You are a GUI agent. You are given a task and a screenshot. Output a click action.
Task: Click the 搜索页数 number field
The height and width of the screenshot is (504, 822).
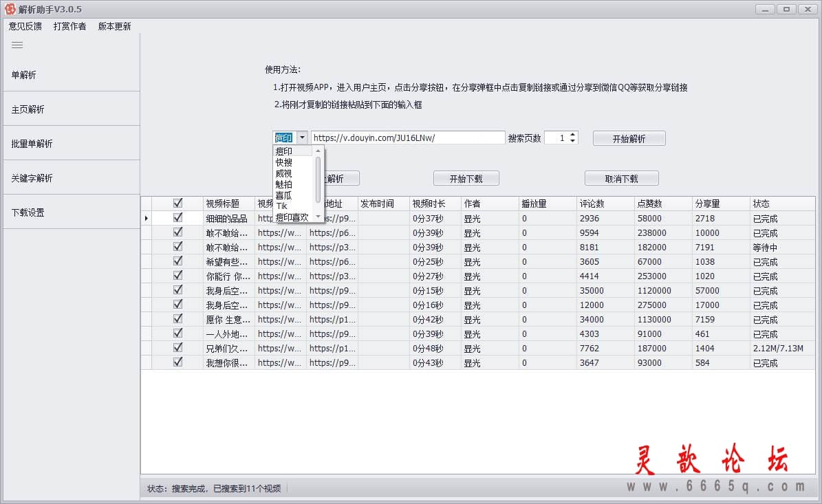(x=556, y=138)
